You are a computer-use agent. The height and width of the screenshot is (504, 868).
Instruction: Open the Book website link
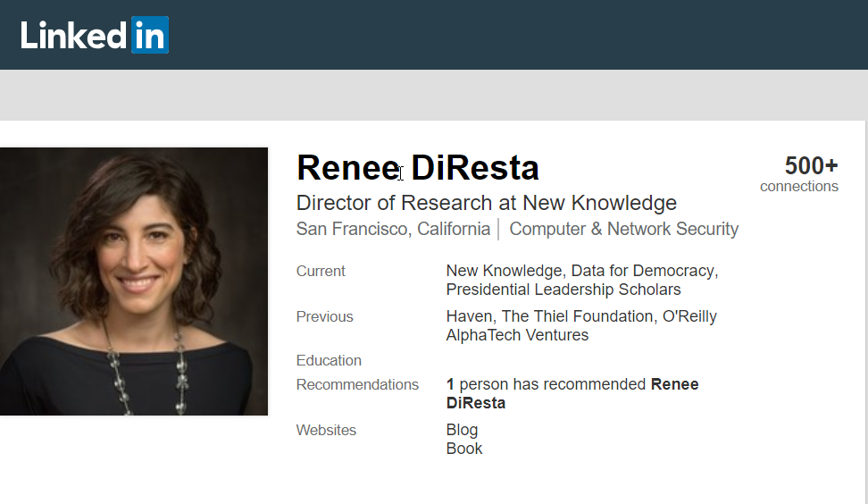[464, 449]
